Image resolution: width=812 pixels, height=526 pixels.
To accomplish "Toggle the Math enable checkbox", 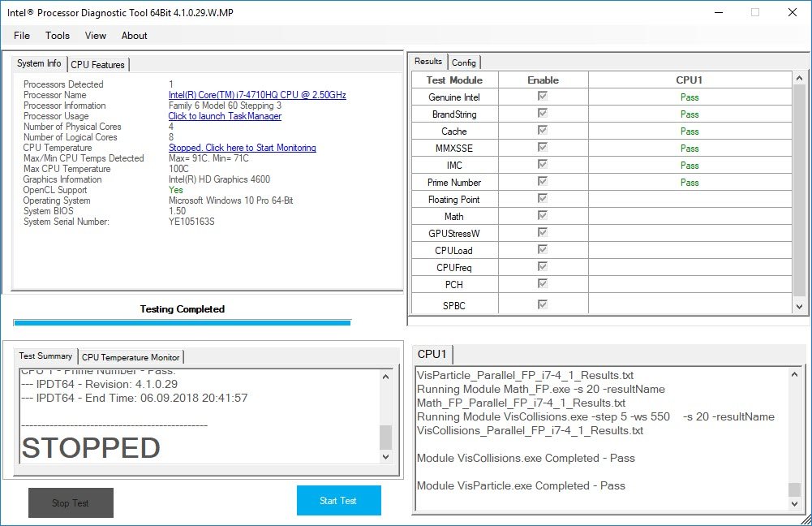I will click(543, 215).
